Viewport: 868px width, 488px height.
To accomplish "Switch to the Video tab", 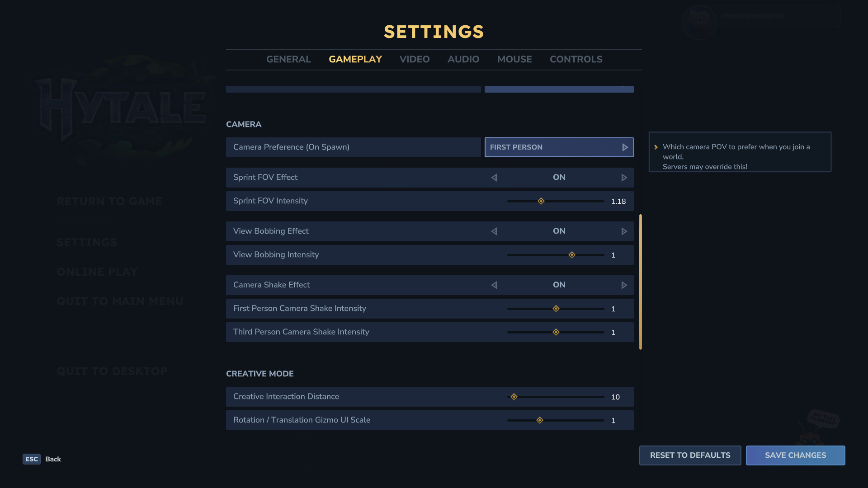I will tap(414, 59).
